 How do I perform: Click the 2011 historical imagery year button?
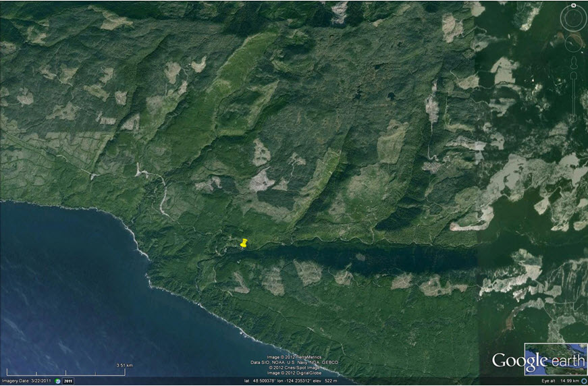68,381
